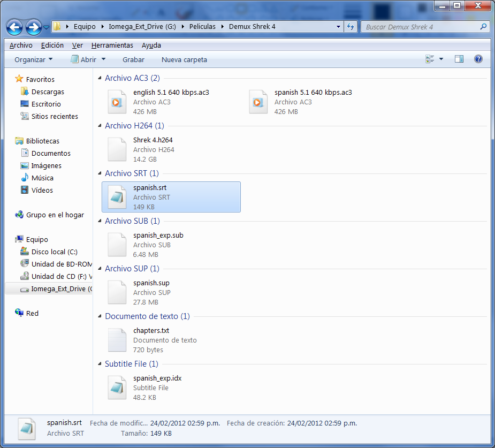Viewport: 495px width, 448px height.
Task: Click the search magnifier icon
Action: [x=483, y=27]
